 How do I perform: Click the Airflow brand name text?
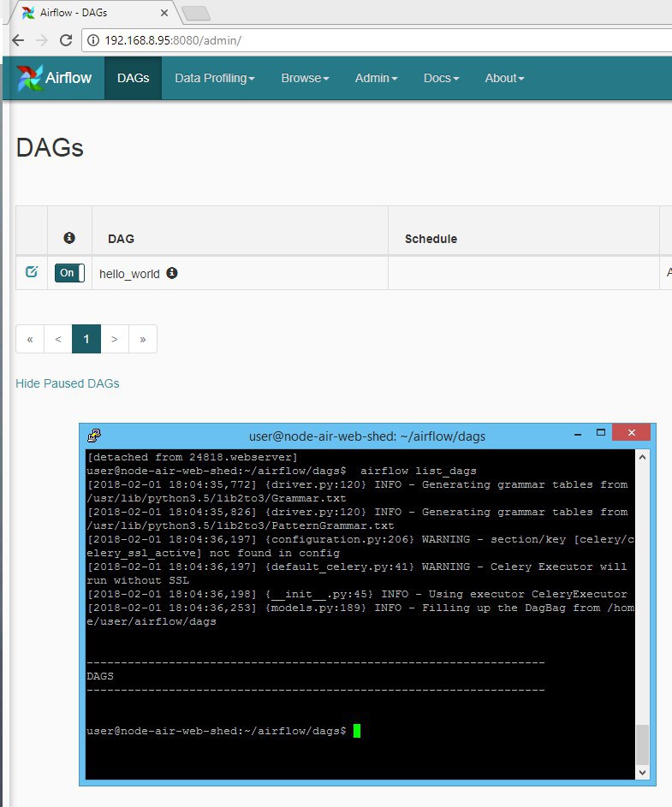pyautogui.click(x=68, y=78)
